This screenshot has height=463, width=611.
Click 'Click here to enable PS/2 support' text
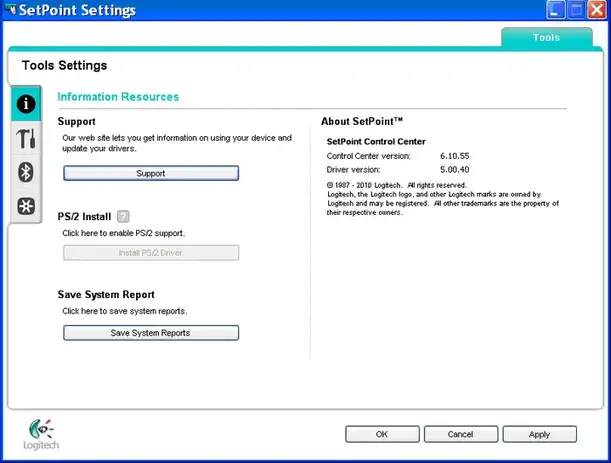point(124,233)
